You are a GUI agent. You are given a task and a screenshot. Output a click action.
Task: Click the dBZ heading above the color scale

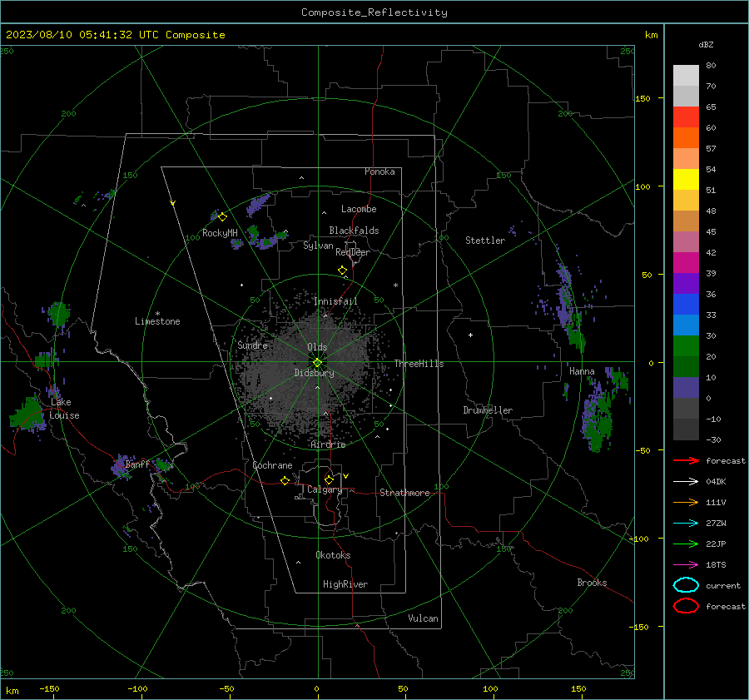point(706,45)
